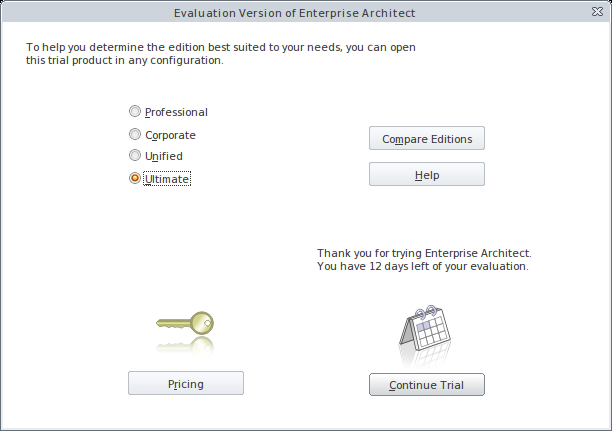
Task: Click the 'Corporate' edition label text
Action: pyautogui.click(x=170, y=134)
